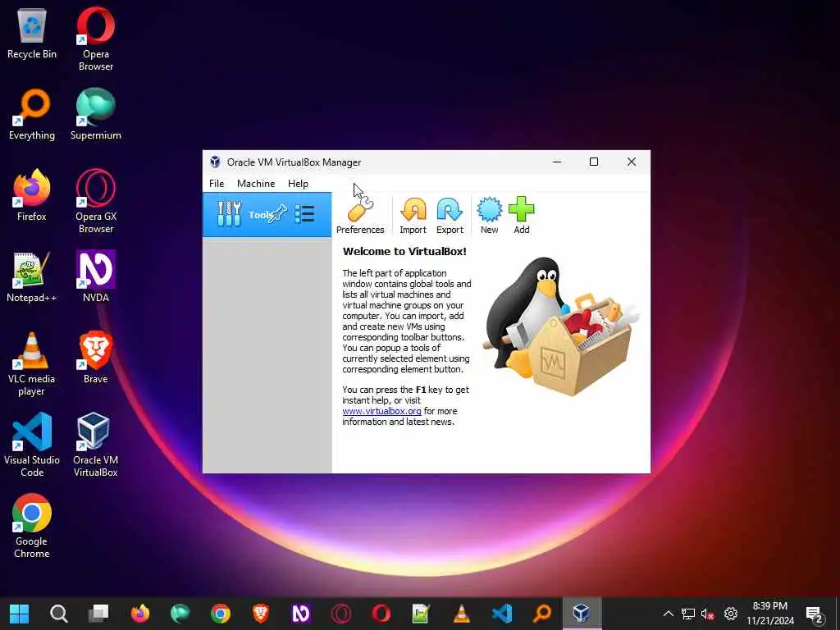Select the NVDA desktop shortcut
The height and width of the screenshot is (630, 840).
96,277
